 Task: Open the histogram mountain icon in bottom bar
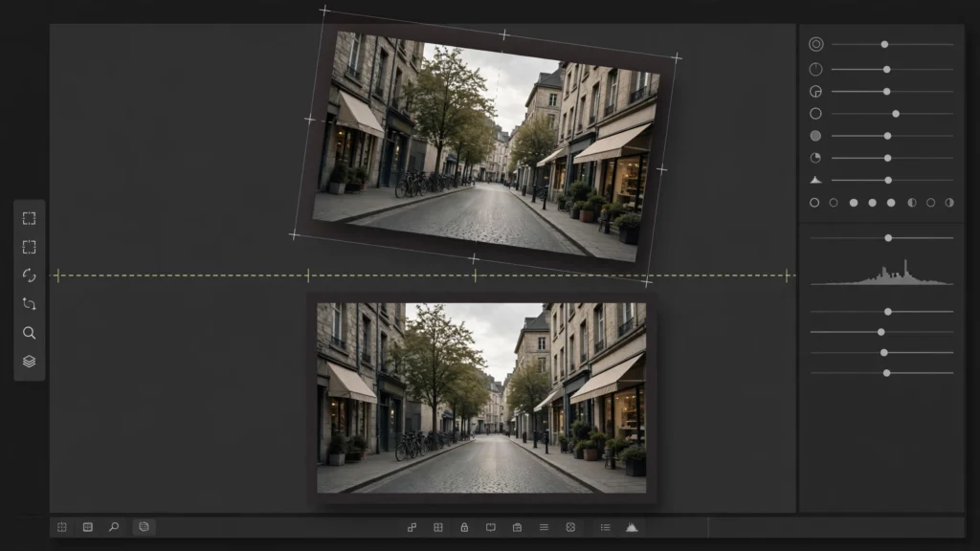pyautogui.click(x=632, y=527)
